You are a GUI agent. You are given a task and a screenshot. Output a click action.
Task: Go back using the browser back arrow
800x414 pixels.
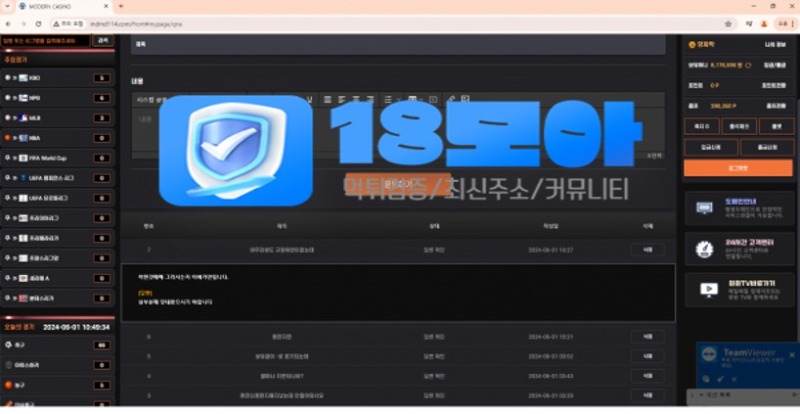coord(8,24)
